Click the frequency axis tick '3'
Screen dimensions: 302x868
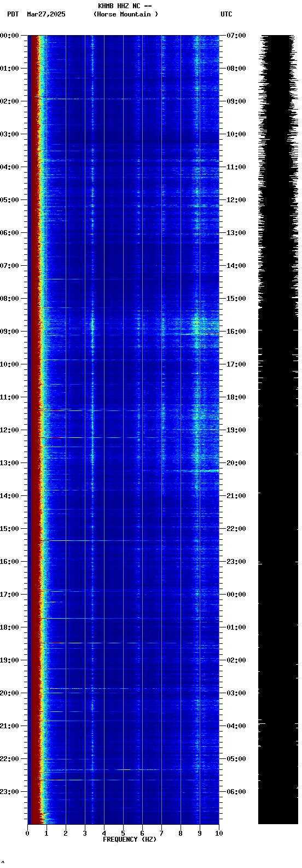pos(85,833)
